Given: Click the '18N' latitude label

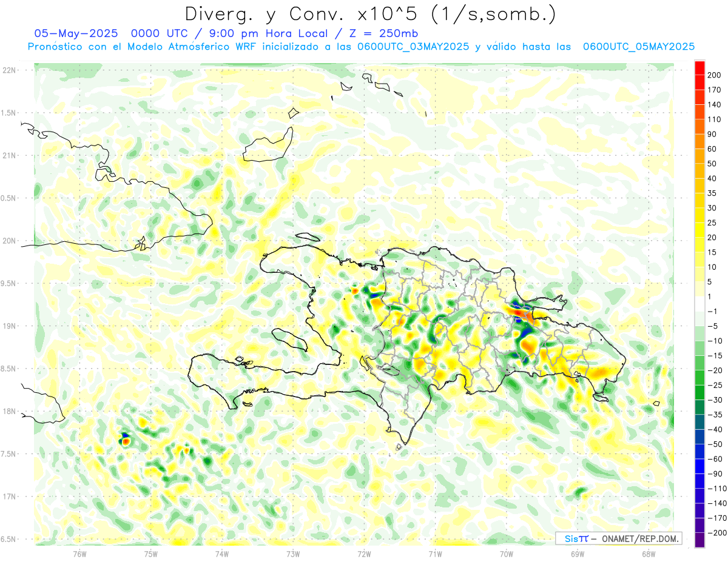Looking at the screenshot, I should pyautogui.click(x=9, y=411).
